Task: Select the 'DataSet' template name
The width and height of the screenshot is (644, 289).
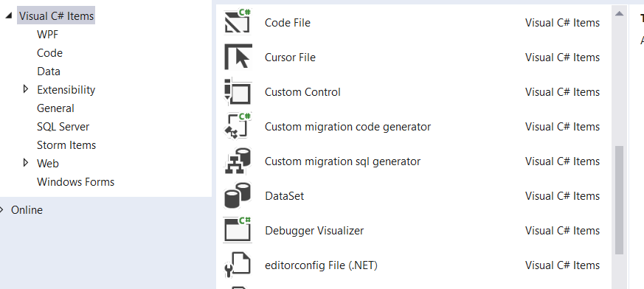Action: (x=285, y=196)
